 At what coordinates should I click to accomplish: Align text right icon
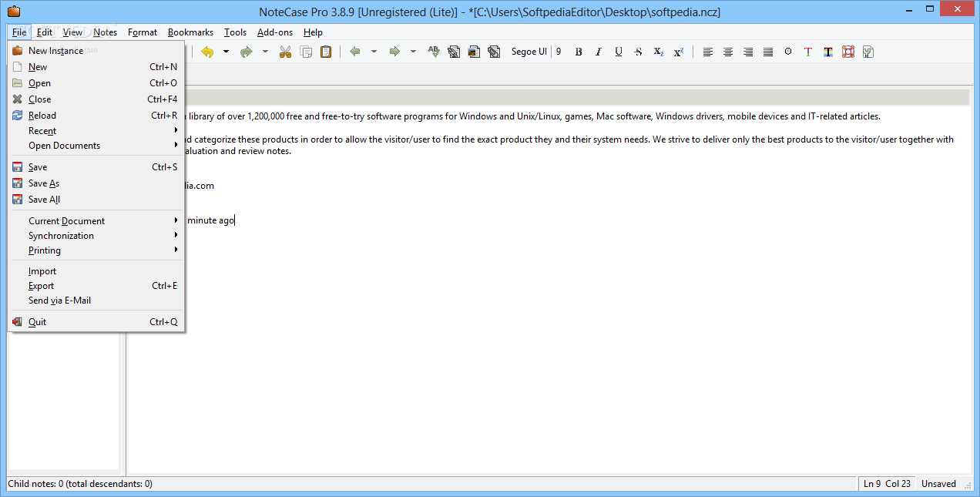[748, 52]
